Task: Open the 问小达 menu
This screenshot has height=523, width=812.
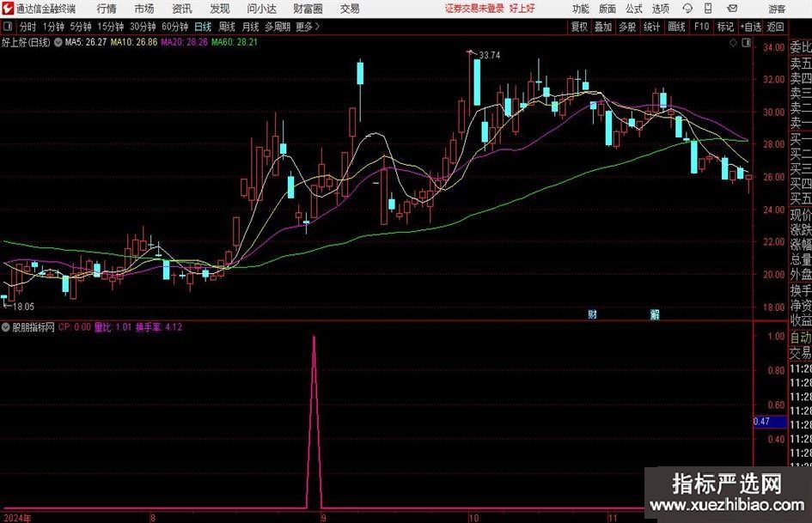Action: [x=261, y=9]
